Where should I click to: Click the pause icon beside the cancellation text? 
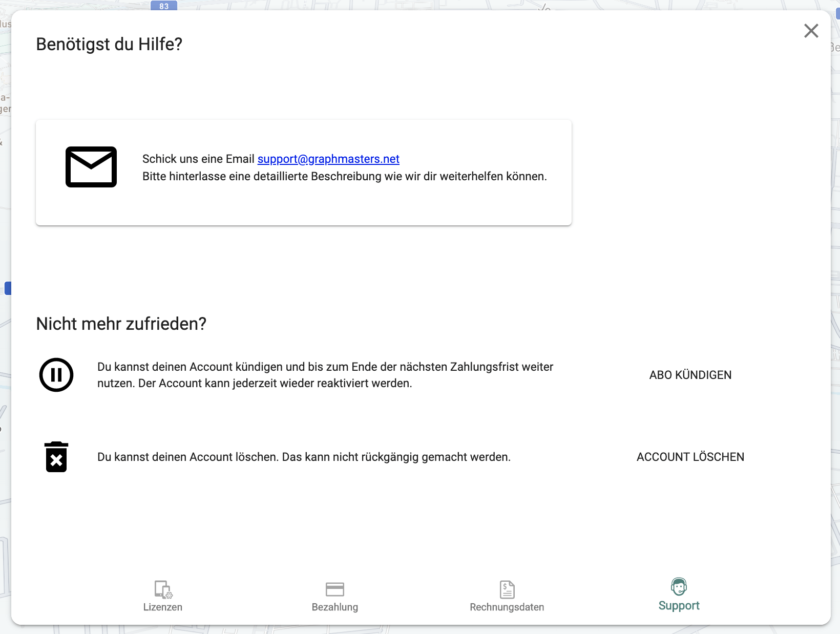point(56,375)
